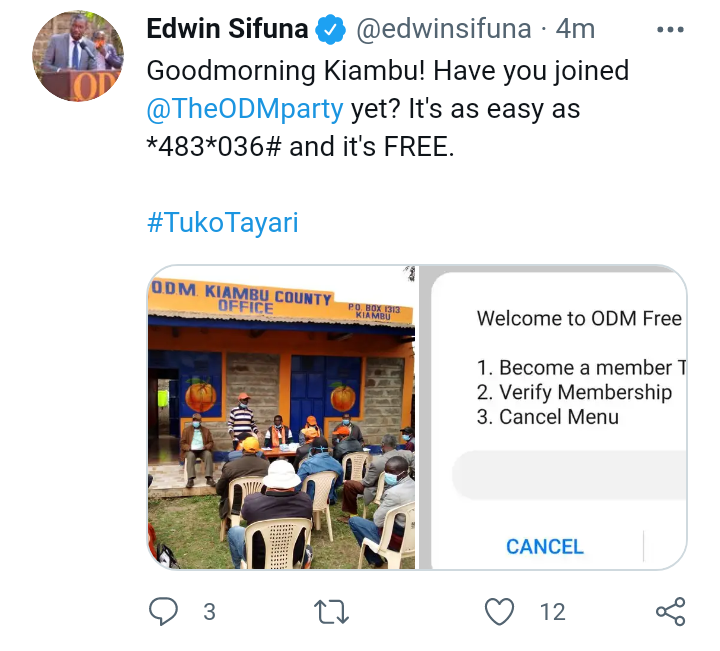720x651 pixels.
Task: Open the @edwinsifuna handle link
Action: coord(444,29)
